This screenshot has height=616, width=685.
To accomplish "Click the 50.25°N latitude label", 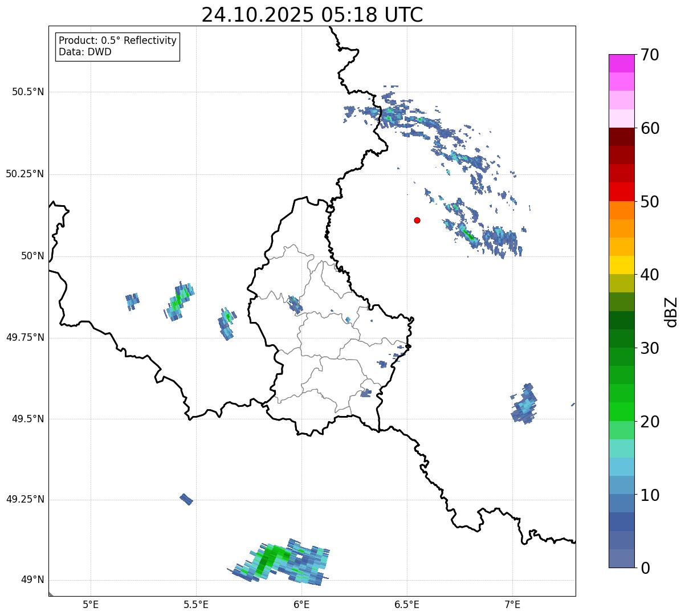I will (25, 174).
